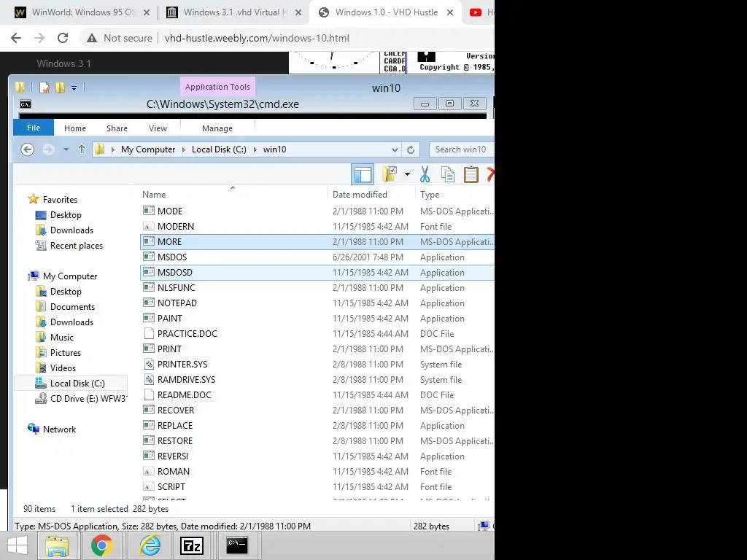
Task: Select My Computer in the navigation pane
Action: pos(70,276)
